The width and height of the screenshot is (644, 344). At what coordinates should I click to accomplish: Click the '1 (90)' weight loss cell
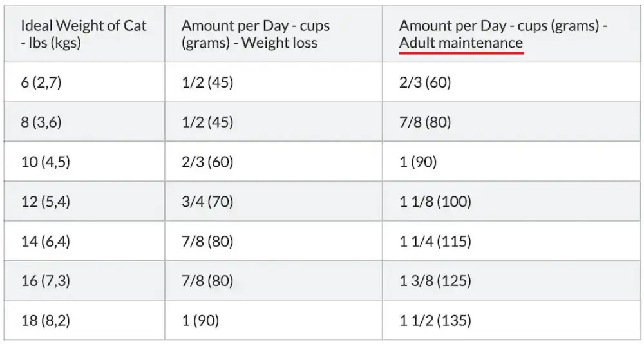200,320
